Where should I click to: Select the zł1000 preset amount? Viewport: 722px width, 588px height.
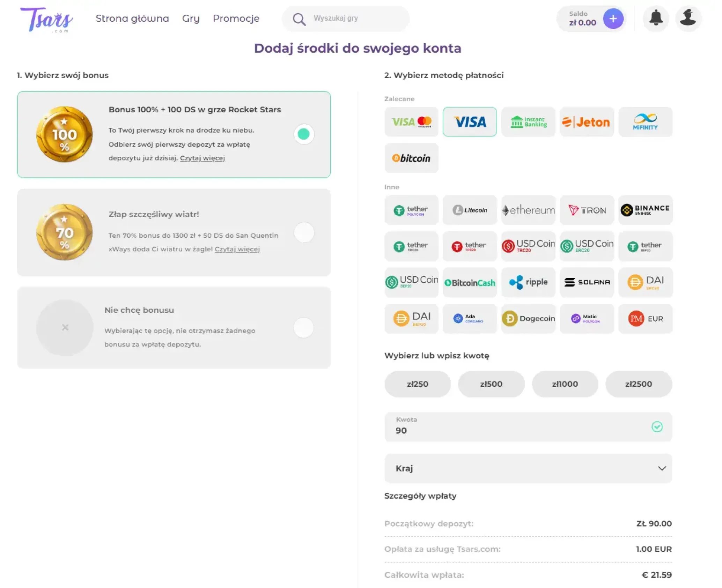[565, 384]
